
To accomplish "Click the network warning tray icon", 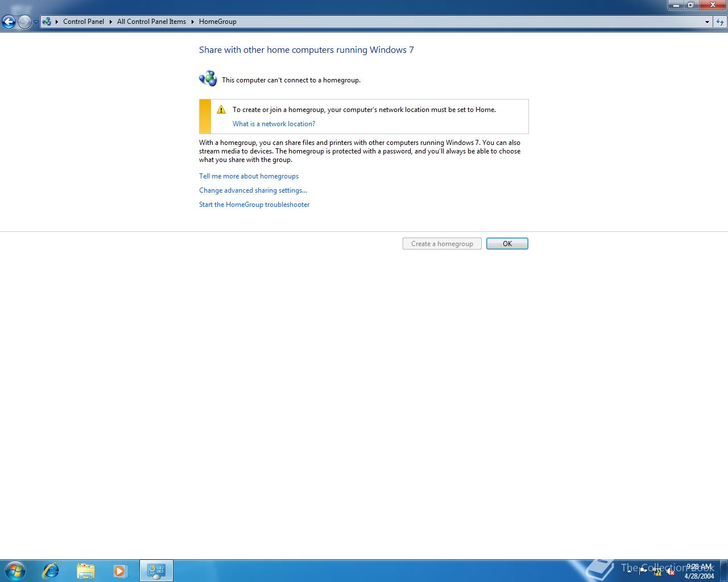I will pos(657,571).
